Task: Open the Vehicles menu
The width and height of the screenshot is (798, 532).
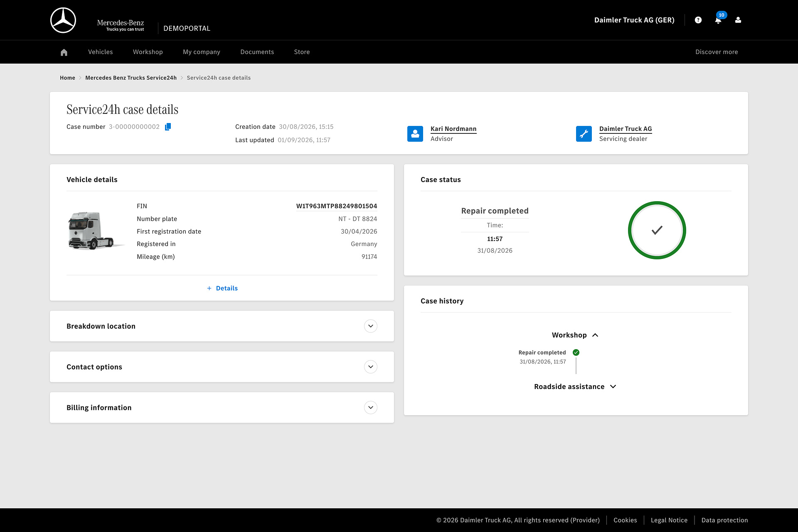Action: point(101,52)
